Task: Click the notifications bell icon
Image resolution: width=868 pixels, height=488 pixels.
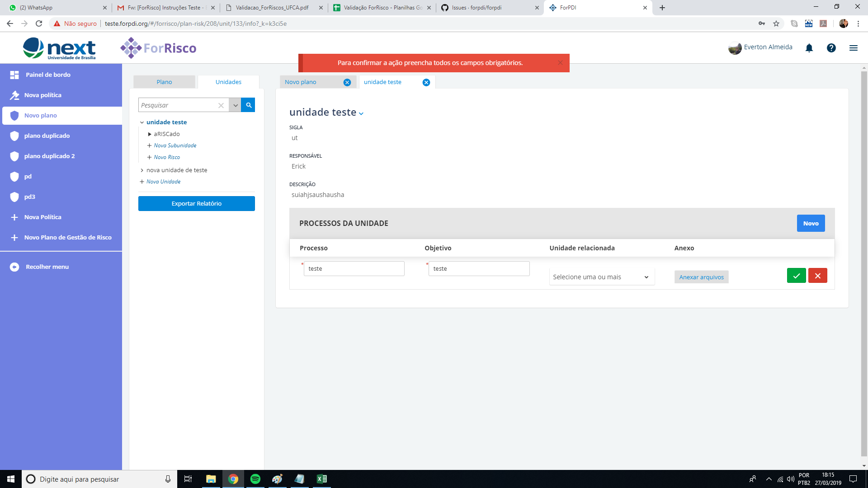Action: point(809,48)
